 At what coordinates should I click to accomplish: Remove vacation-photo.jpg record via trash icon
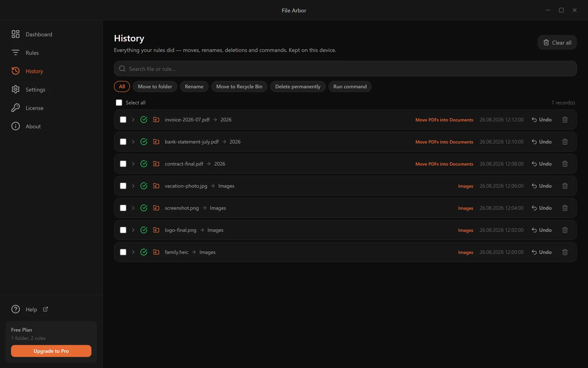pos(565,186)
